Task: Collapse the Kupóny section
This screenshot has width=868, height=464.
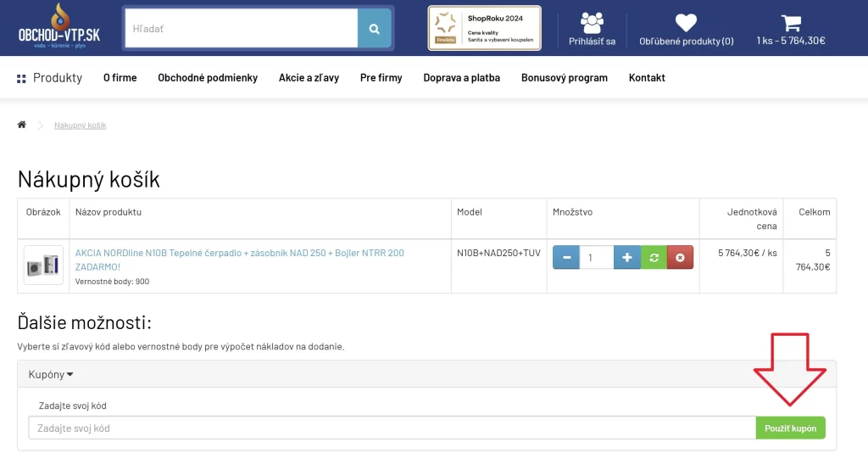Action: (x=51, y=374)
